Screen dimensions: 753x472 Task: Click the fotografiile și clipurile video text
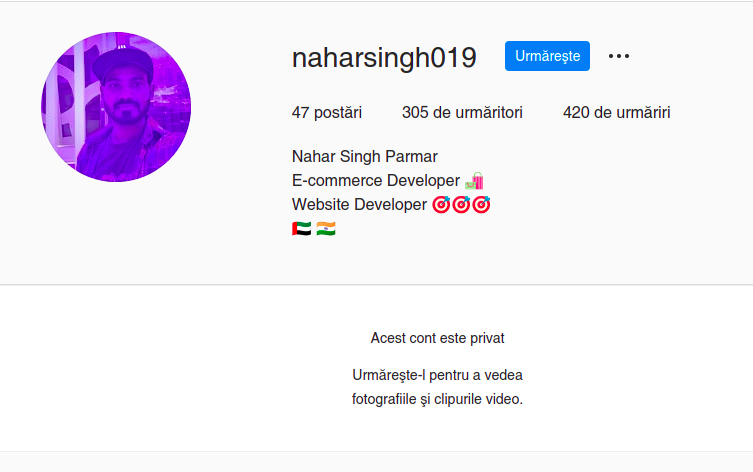tap(437, 399)
